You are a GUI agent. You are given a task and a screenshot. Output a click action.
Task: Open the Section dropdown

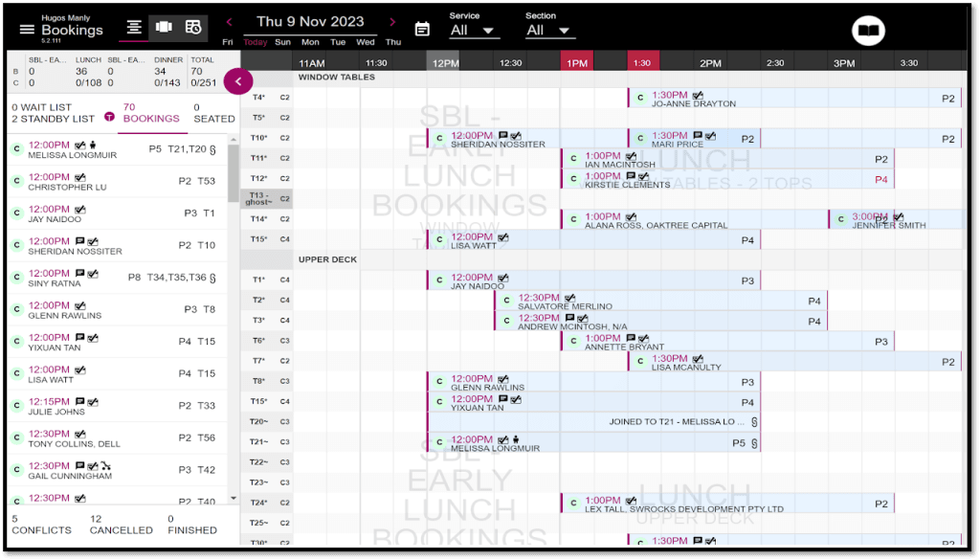[550, 30]
